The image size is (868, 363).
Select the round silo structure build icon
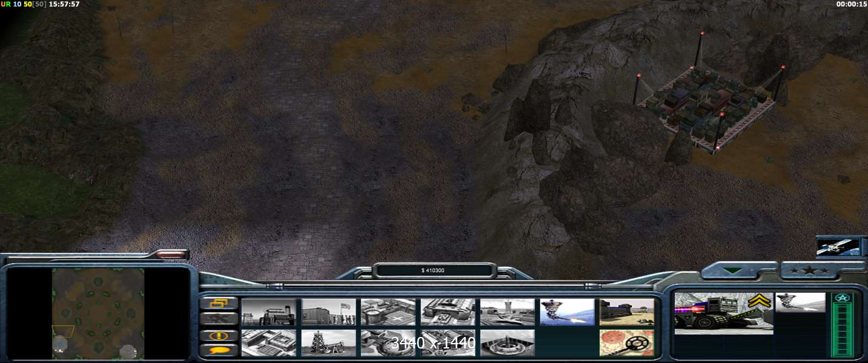507,342
